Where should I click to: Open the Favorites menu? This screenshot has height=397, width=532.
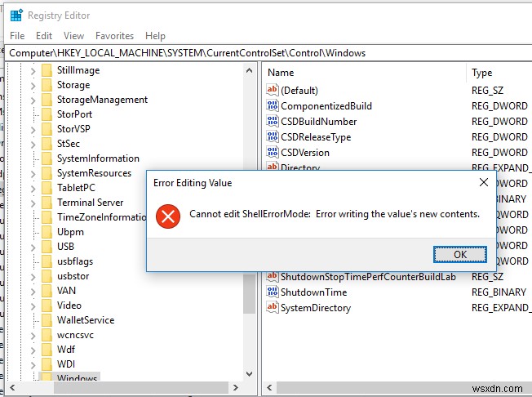pos(115,36)
